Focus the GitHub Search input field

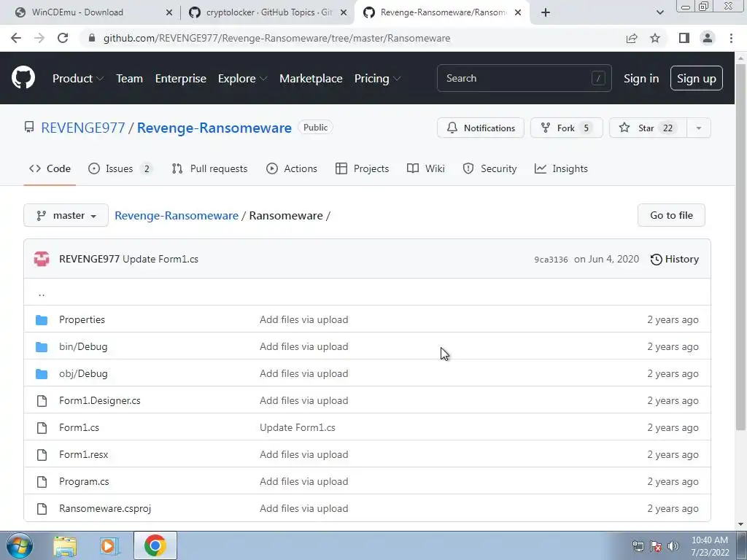click(x=524, y=78)
